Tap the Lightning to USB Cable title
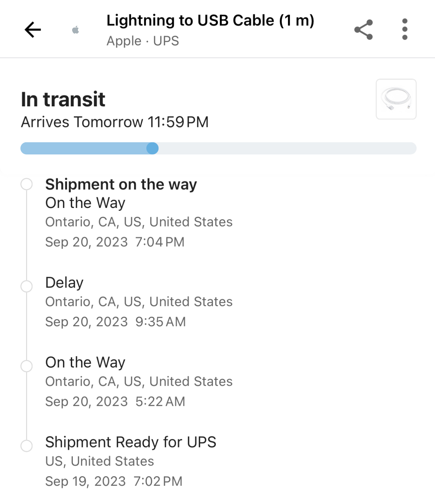This screenshot has height=504, width=435. 210,20
